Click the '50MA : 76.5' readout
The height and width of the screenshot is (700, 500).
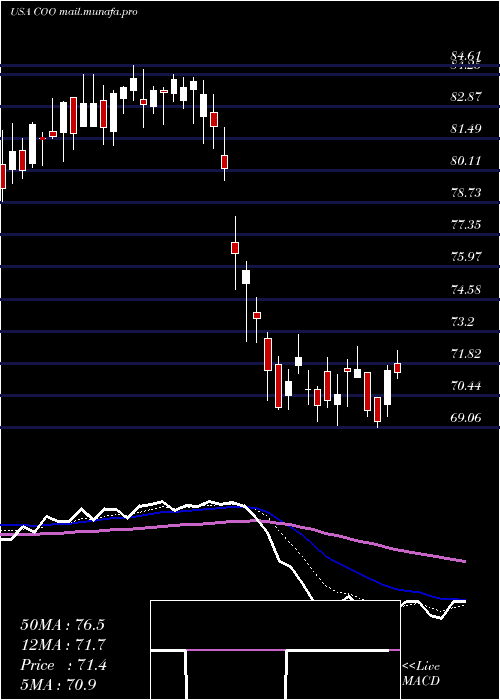coord(62,625)
